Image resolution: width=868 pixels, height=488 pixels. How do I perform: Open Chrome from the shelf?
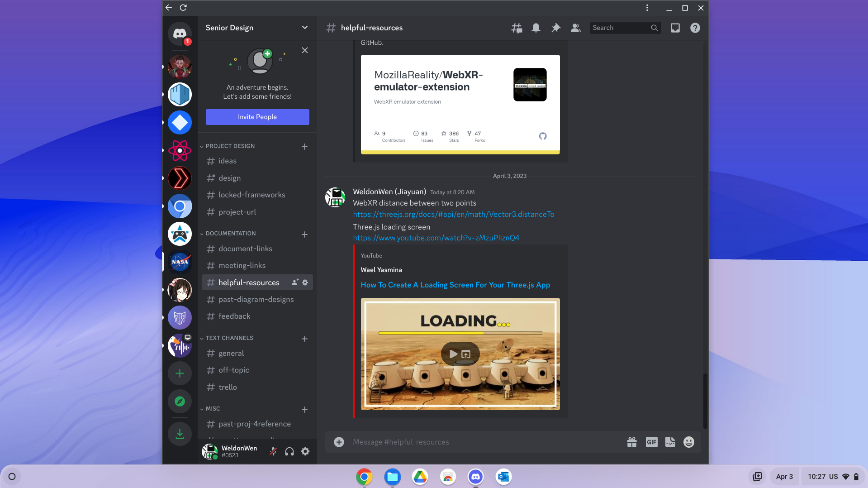(364, 477)
